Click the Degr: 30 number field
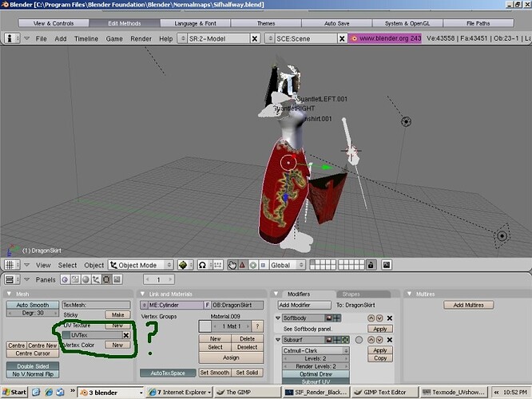 tap(33, 313)
